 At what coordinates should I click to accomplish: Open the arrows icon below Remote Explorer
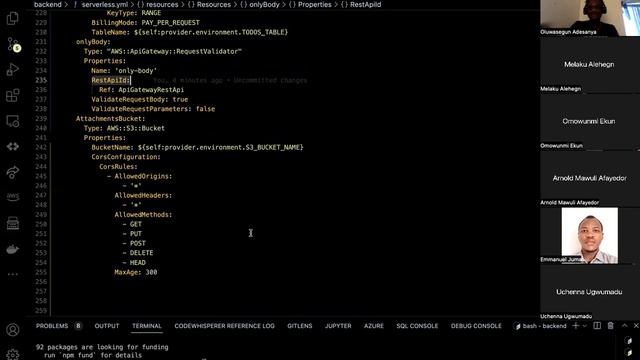13,147
